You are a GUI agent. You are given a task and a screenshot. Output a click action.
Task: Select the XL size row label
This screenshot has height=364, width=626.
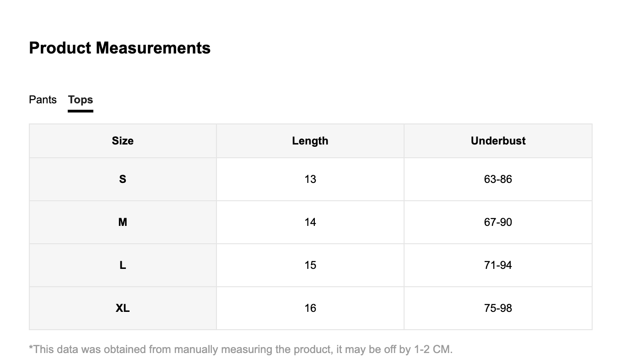point(123,308)
